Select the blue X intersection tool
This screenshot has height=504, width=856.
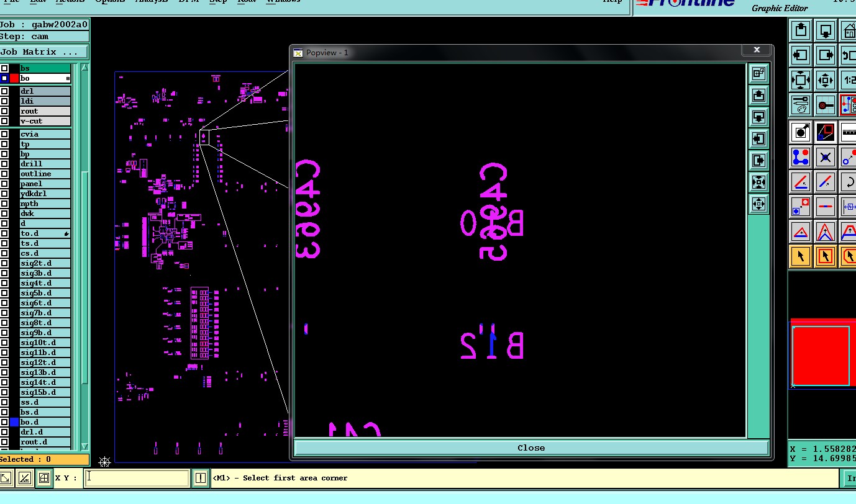click(826, 157)
